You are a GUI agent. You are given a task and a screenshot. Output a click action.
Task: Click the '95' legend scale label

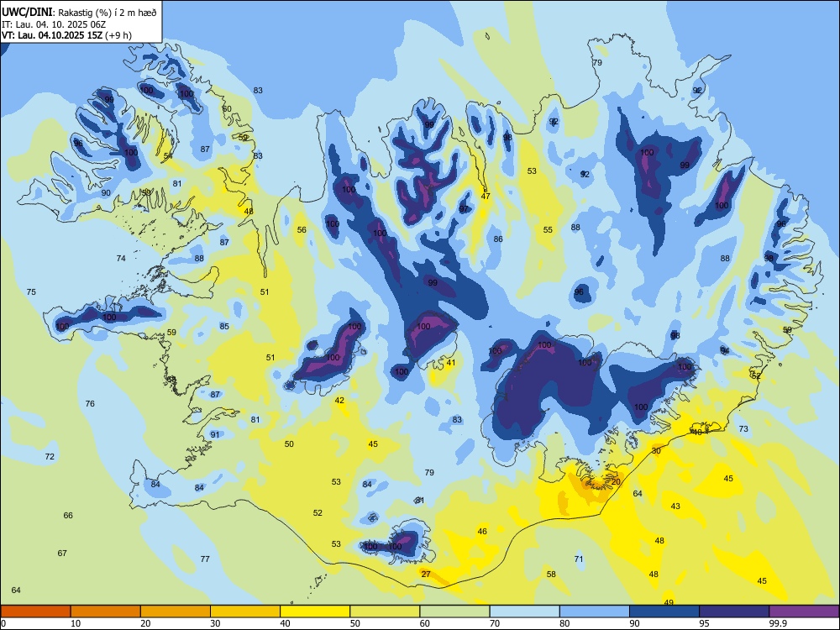[x=705, y=623]
